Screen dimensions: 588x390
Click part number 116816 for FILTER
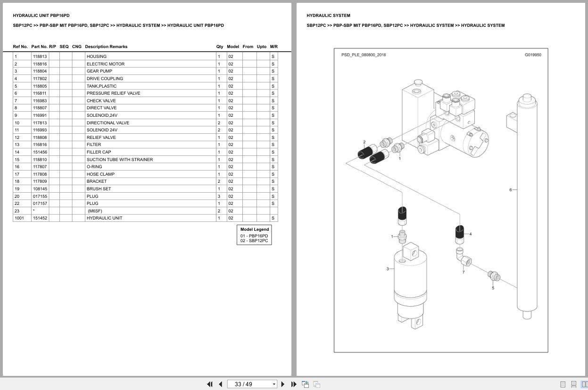[x=40, y=145]
